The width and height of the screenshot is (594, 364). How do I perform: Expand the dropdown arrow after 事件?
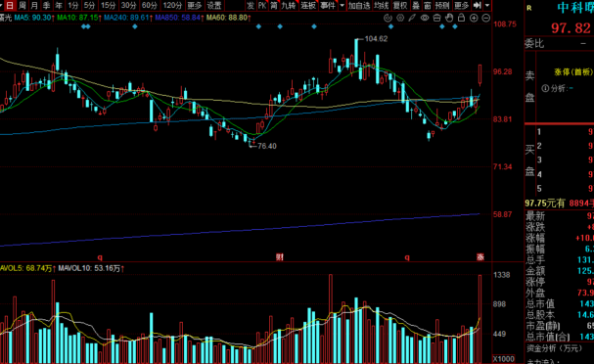pos(343,5)
